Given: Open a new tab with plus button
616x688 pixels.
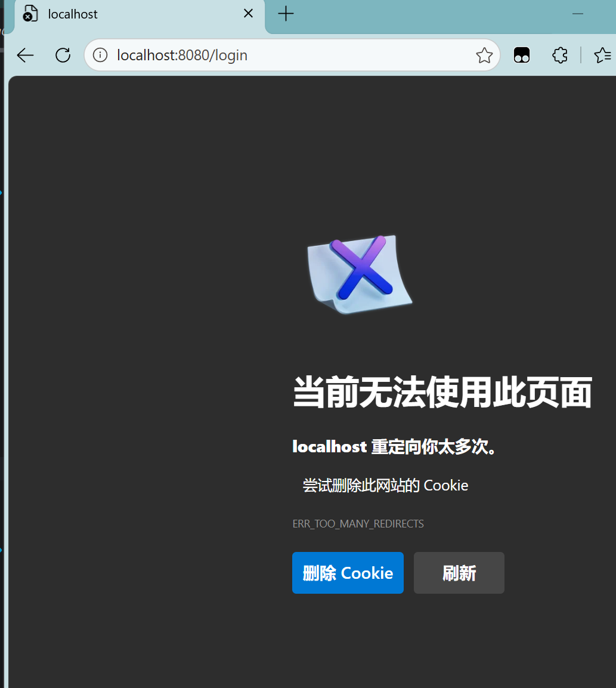Looking at the screenshot, I should coord(286,14).
